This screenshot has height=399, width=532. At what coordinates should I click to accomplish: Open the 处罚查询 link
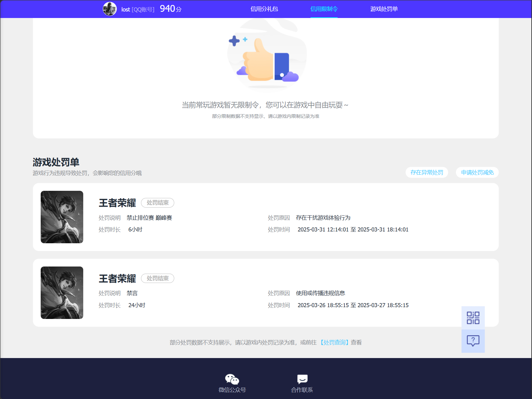pos(334,343)
